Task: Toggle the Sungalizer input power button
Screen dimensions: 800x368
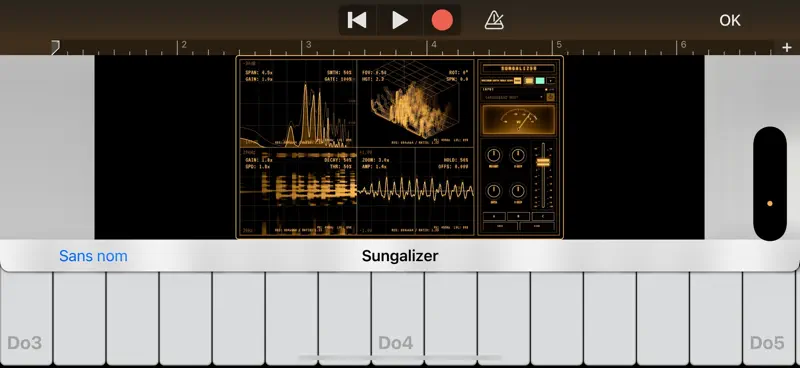Action: pos(551,97)
